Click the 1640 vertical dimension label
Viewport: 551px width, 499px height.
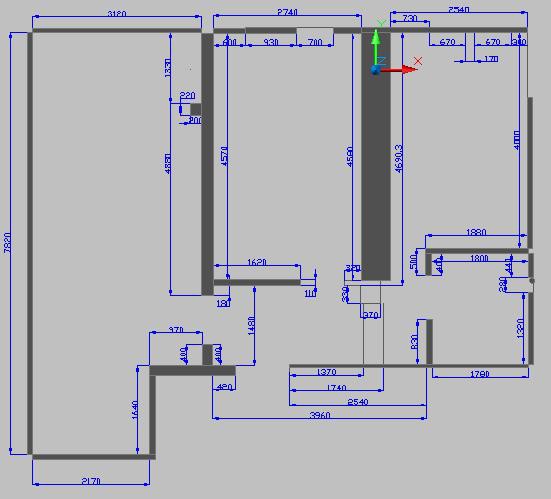tap(135, 410)
